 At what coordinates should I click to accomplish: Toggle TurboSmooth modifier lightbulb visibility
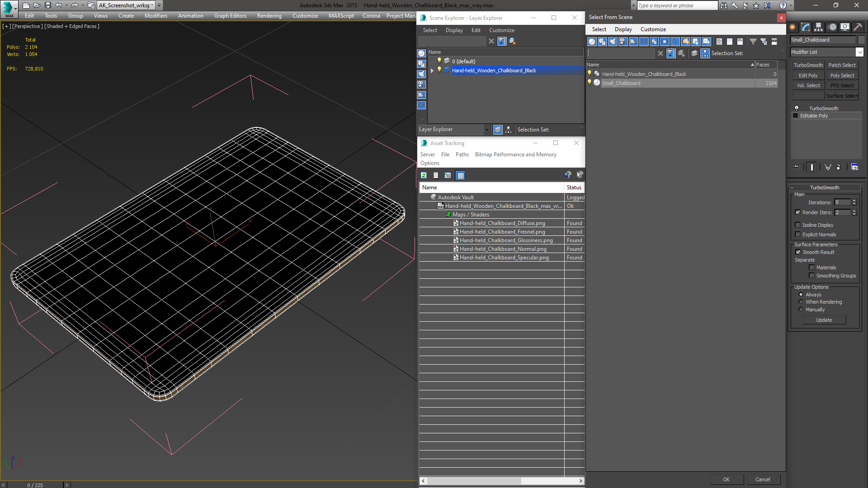tap(797, 108)
